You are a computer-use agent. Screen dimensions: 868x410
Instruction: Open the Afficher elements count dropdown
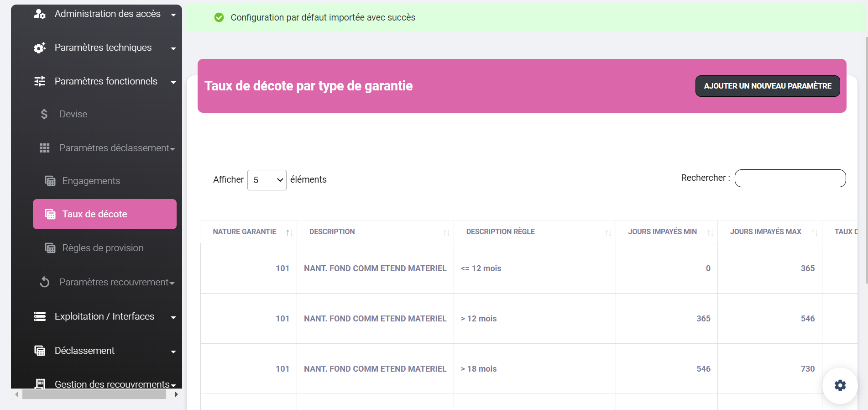tap(267, 180)
